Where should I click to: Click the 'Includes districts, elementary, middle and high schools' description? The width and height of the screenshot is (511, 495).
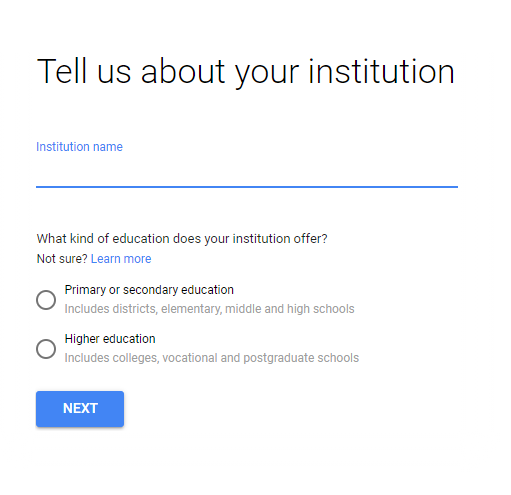pyautogui.click(x=209, y=309)
